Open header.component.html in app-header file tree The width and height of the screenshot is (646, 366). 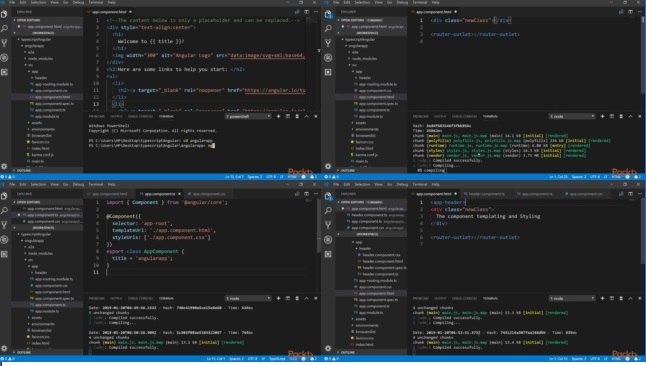pyautogui.click(x=382, y=261)
